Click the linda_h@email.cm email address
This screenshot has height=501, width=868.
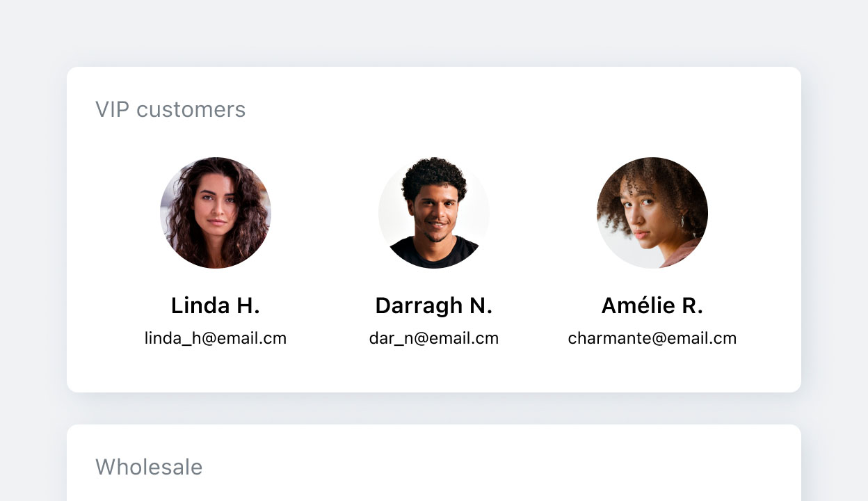216,338
